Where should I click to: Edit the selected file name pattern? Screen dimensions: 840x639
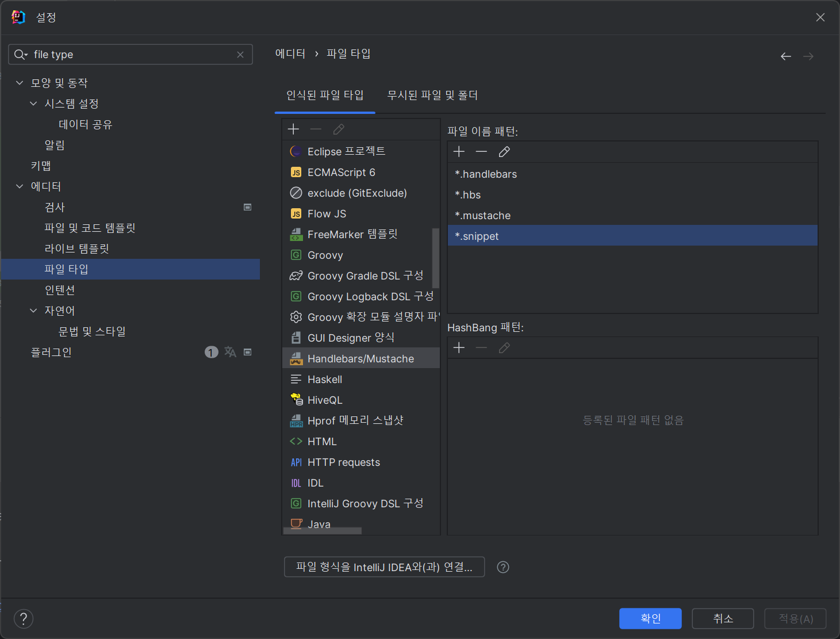click(x=504, y=152)
